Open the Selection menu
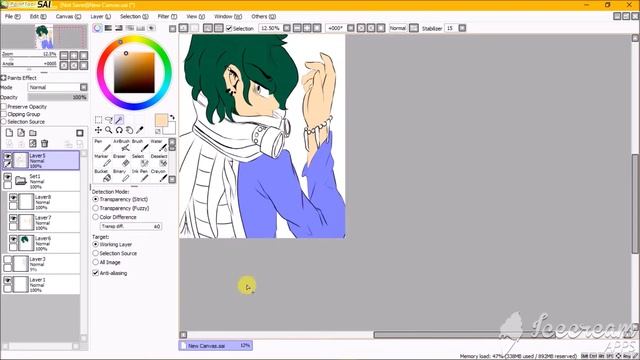The width and height of the screenshot is (640, 360). click(134, 16)
